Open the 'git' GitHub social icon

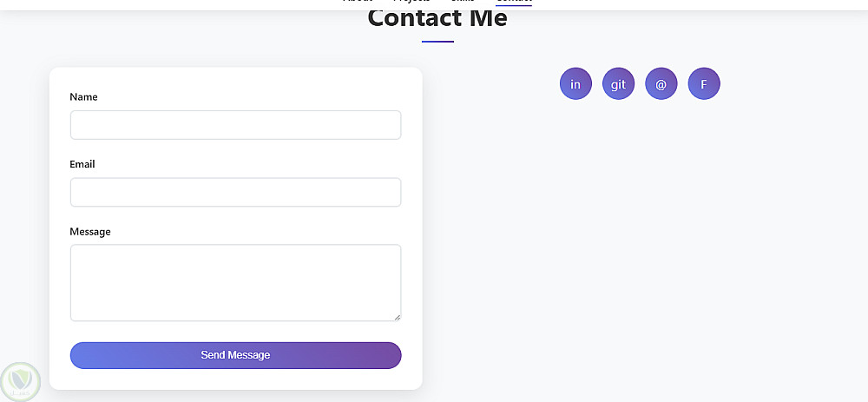tap(618, 84)
